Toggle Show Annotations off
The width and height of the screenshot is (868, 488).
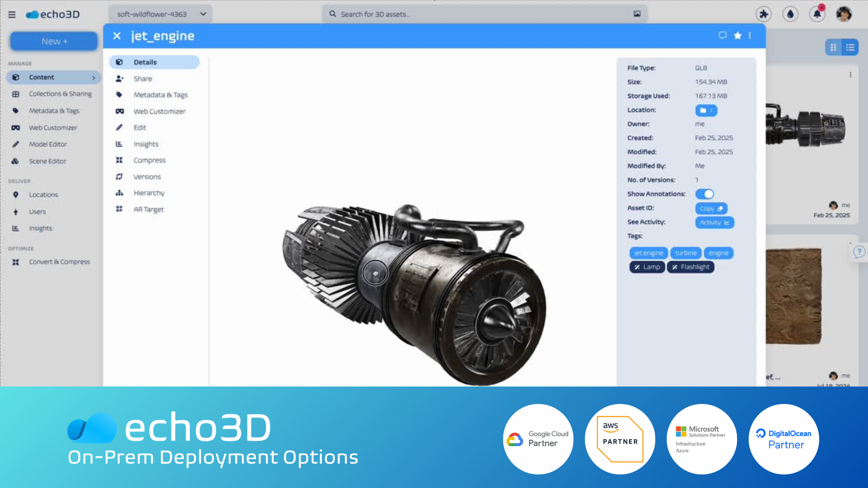click(x=705, y=194)
